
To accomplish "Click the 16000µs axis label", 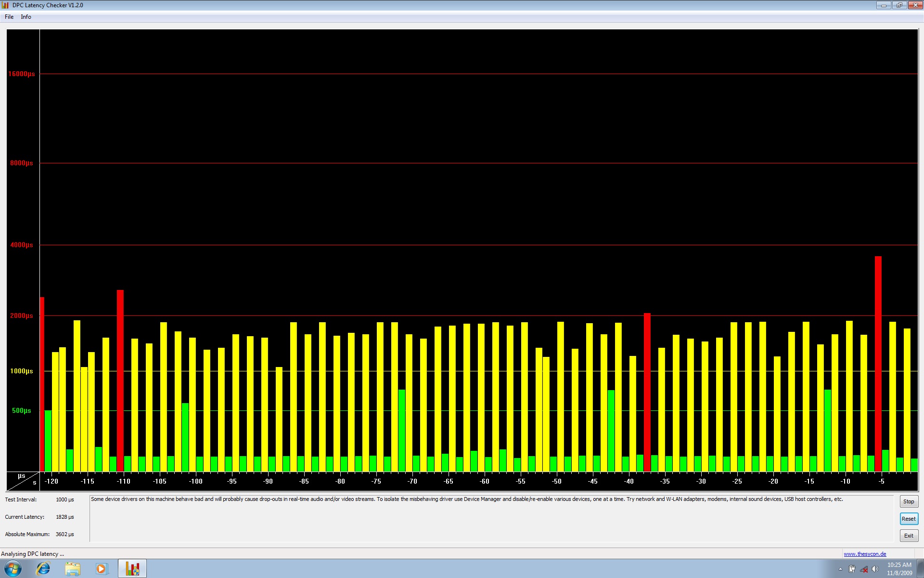I will coord(22,74).
